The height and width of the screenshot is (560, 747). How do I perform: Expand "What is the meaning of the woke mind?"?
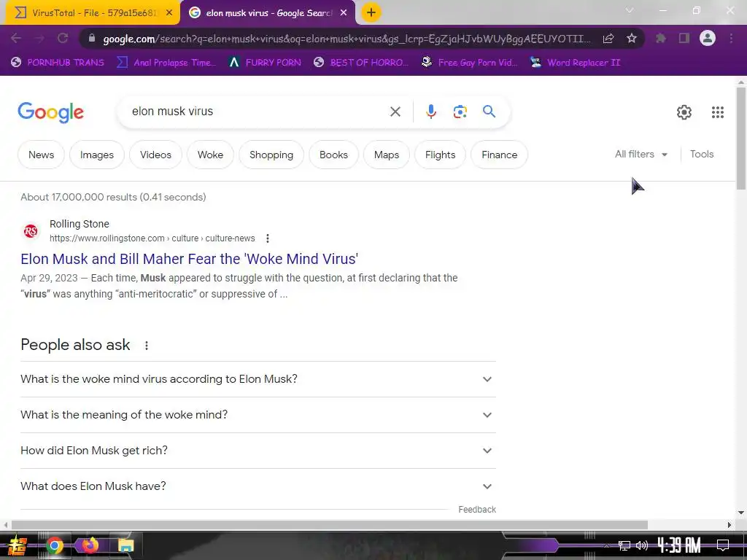point(258,415)
